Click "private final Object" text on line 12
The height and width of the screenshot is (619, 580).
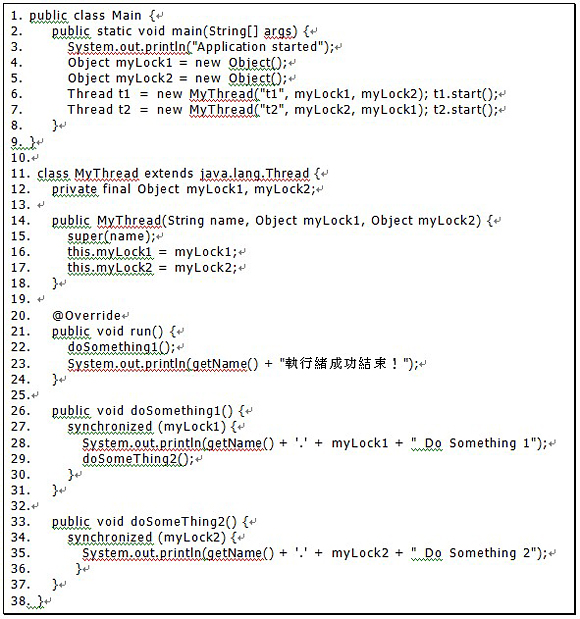(116, 189)
